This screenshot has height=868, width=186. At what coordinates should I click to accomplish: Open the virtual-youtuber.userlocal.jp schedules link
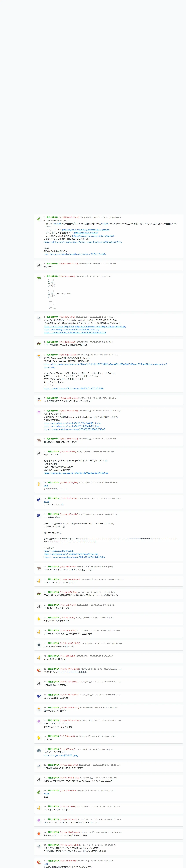[x=86, y=230]
